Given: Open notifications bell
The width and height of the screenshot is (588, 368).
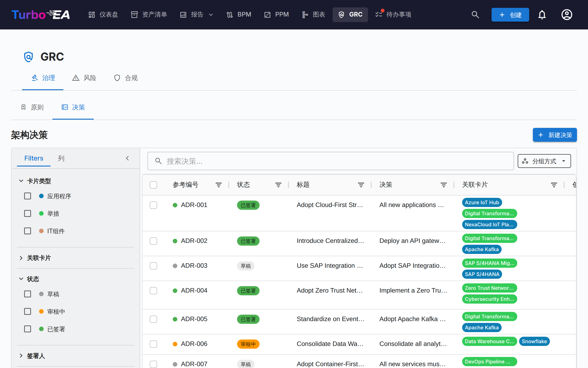Looking at the screenshot, I should (542, 14).
